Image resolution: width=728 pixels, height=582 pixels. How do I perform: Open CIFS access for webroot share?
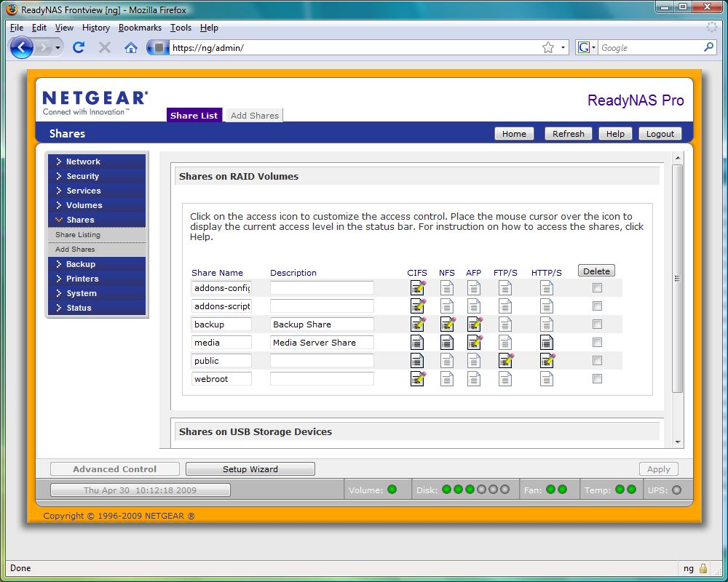(x=418, y=379)
